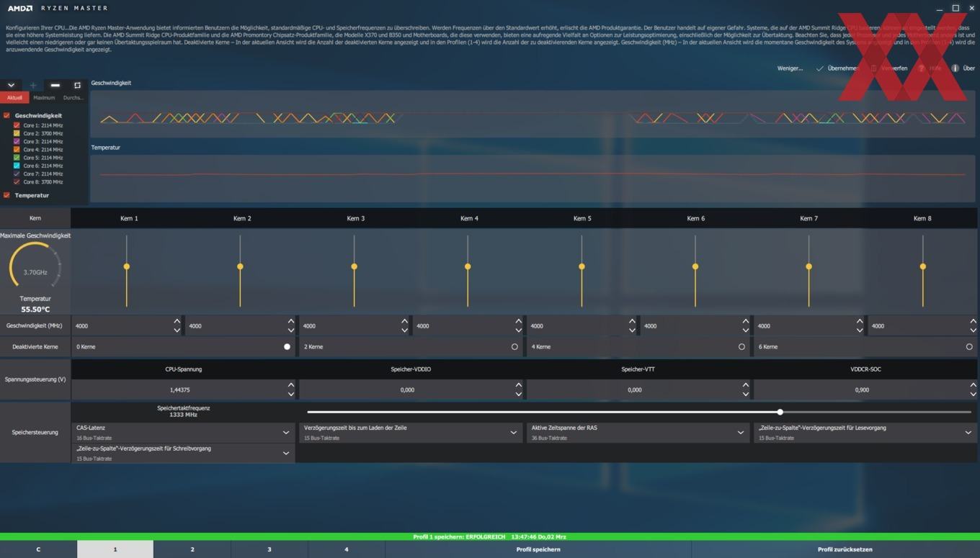The width and height of the screenshot is (980, 558).
Task: Uncheck Core 2: 3700 MHz checkbox
Action: 17,133
